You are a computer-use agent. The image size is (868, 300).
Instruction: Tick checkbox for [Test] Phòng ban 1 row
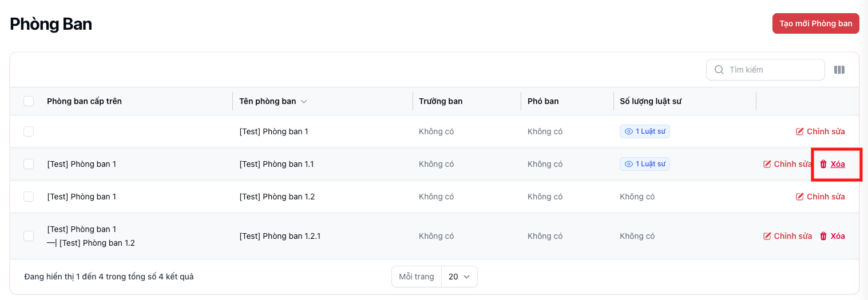pyautogui.click(x=29, y=131)
